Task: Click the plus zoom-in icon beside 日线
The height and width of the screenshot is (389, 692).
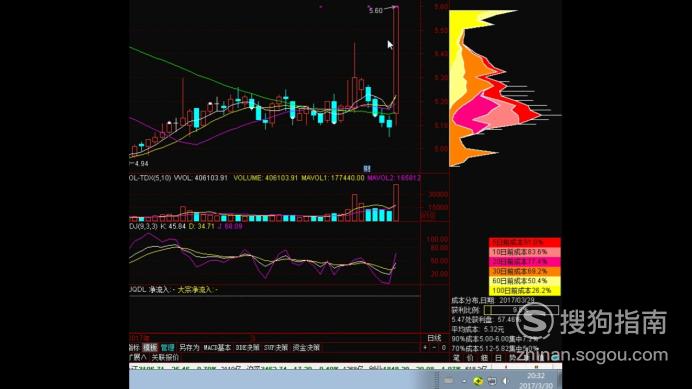Action: pos(425,348)
